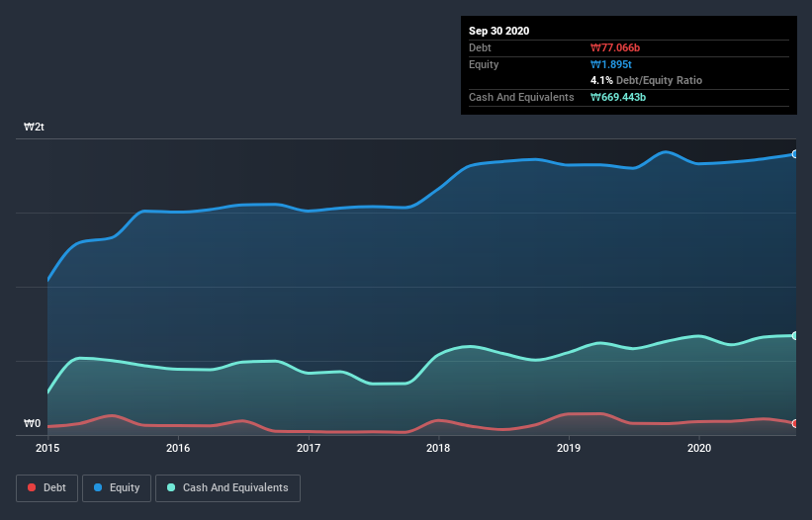Viewport: 812px width, 520px height.
Task: Click the ₩1.895t equity value
Action: coord(610,64)
